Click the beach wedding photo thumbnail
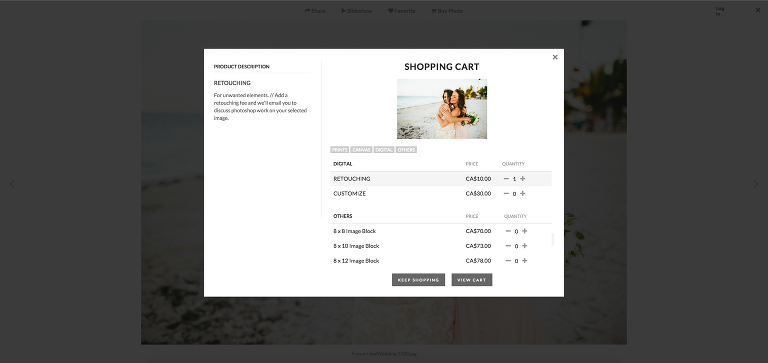 coord(442,109)
